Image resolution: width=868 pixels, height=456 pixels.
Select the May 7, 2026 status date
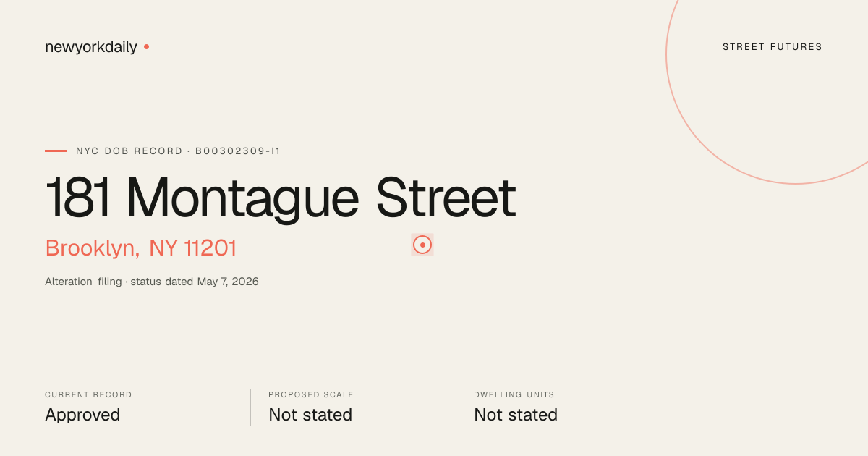click(228, 282)
